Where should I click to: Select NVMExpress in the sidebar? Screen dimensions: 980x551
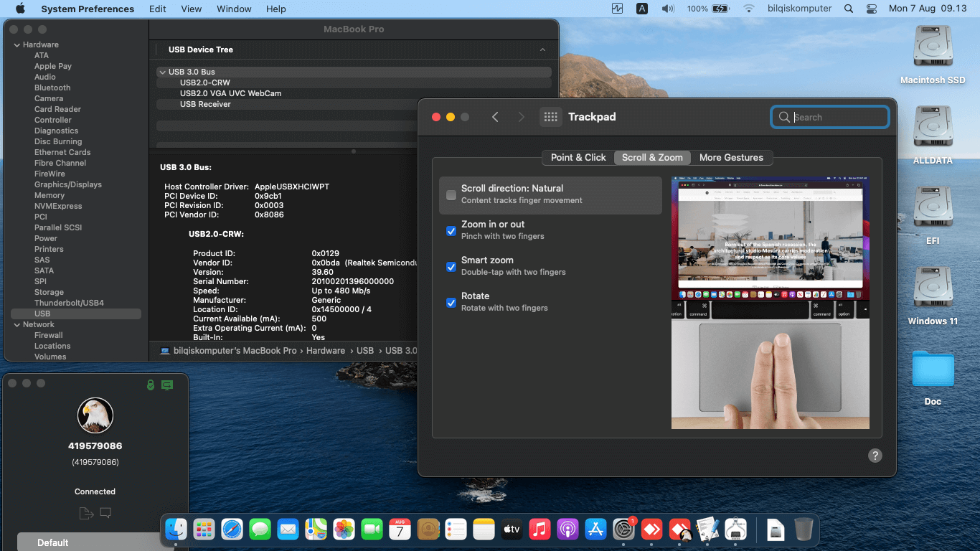click(x=58, y=206)
